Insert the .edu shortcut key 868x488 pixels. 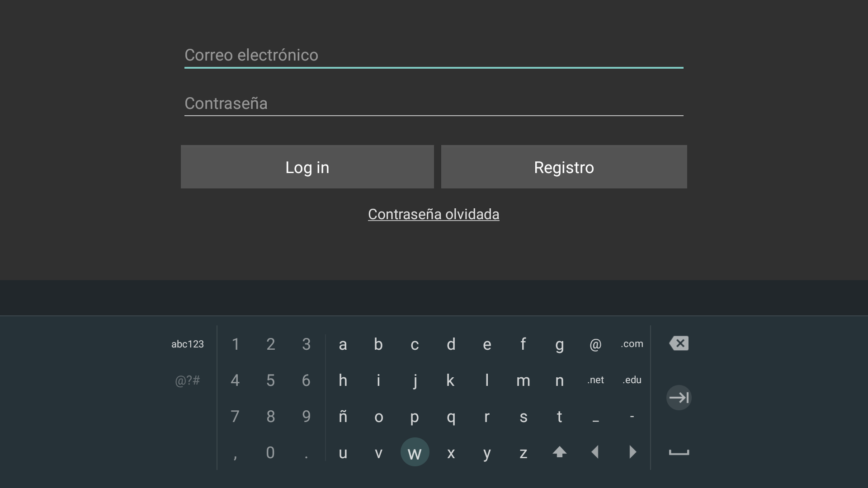[x=632, y=380]
